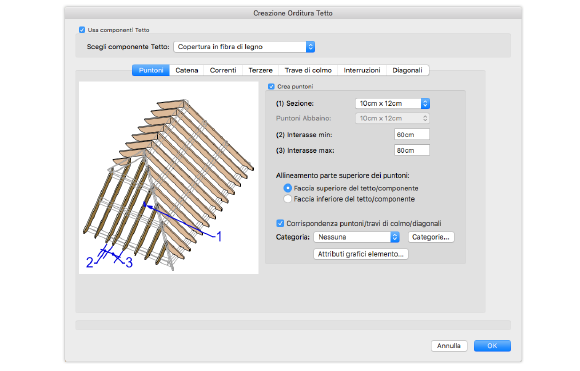Open Attributi grafici elemento settings
This screenshot has width=580, height=371.
361,254
